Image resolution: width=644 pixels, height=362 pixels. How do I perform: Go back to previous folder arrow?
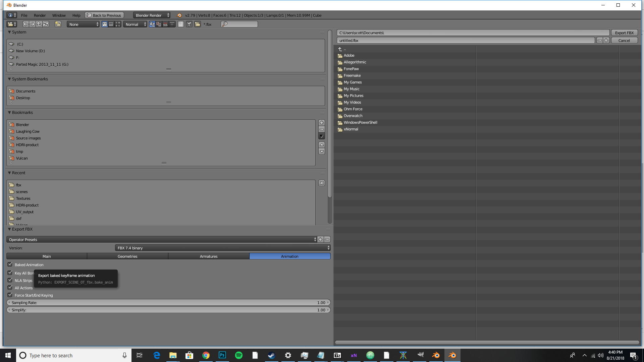tap(25, 24)
